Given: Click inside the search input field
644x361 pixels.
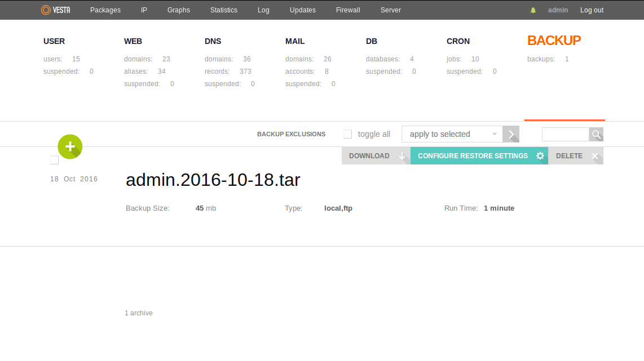Looking at the screenshot, I should click(565, 134).
